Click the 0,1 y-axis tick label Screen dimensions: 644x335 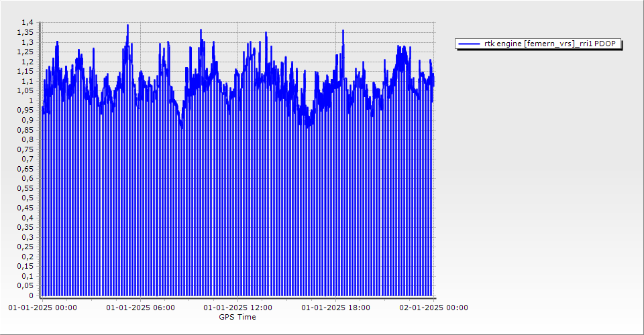click(27, 276)
